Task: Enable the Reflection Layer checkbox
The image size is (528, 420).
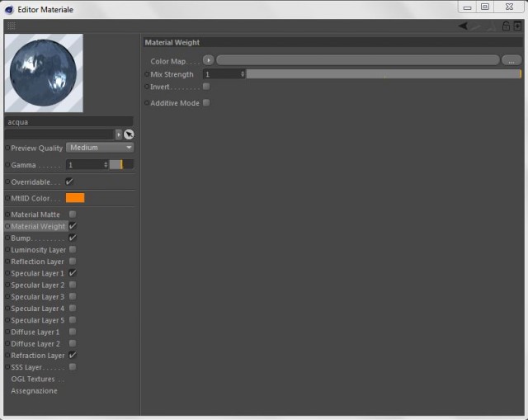Action: [x=73, y=262]
